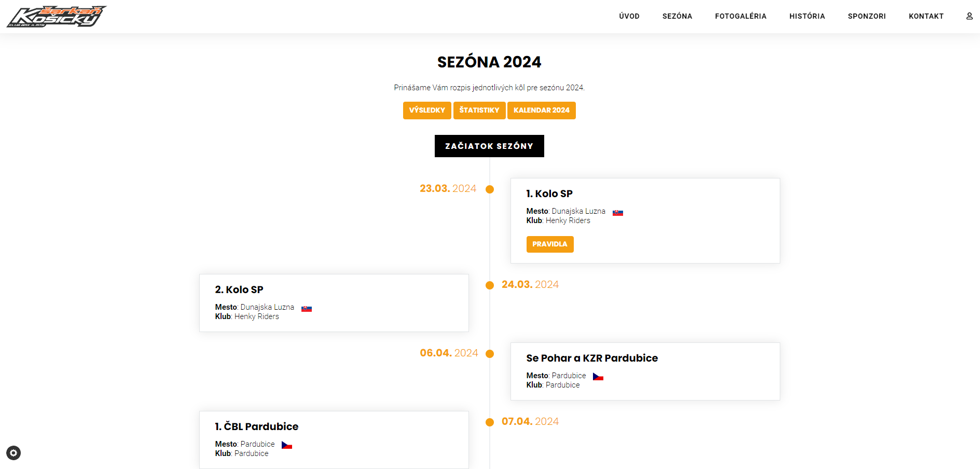Open the user account icon
This screenshot has width=980, height=469.
(x=969, y=16)
